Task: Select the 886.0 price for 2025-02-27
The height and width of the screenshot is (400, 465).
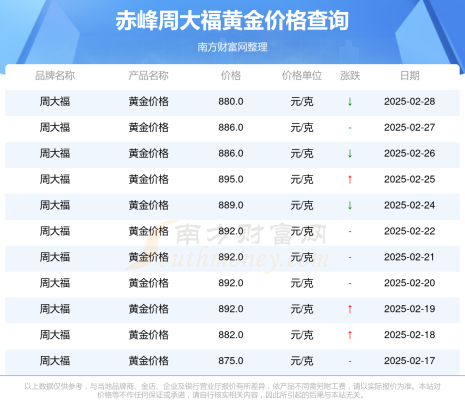Action: 231,128
